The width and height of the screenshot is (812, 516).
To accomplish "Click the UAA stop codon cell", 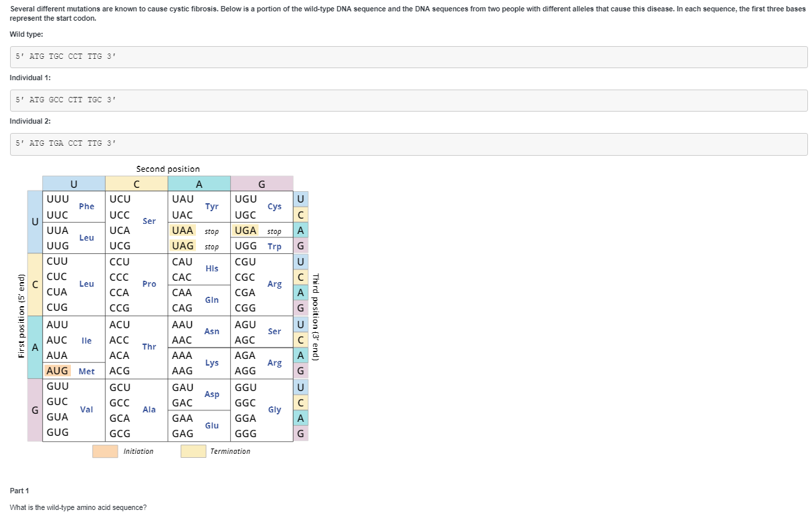I will [183, 230].
